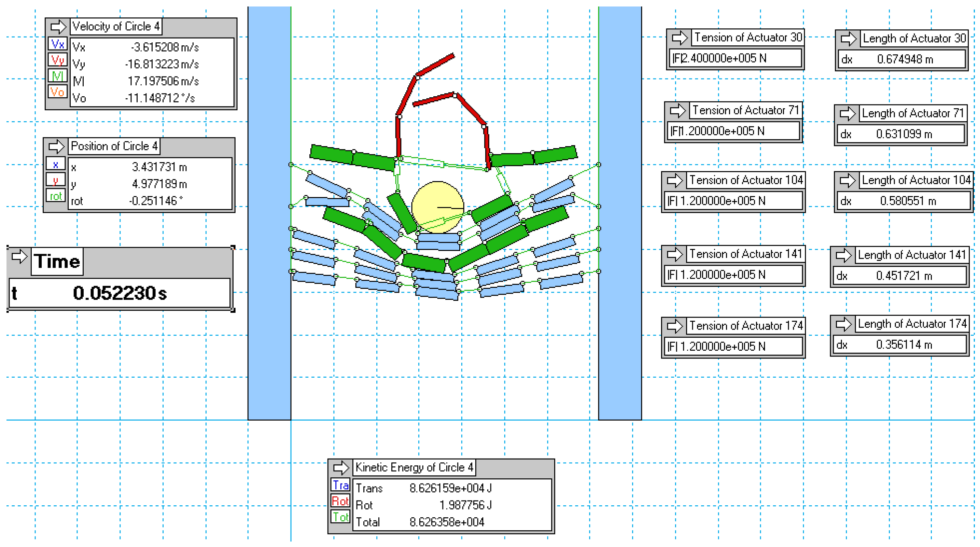Screen dimensions: 980x547
Task: Click the time value 0.052230 s field
Action: coord(120,293)
